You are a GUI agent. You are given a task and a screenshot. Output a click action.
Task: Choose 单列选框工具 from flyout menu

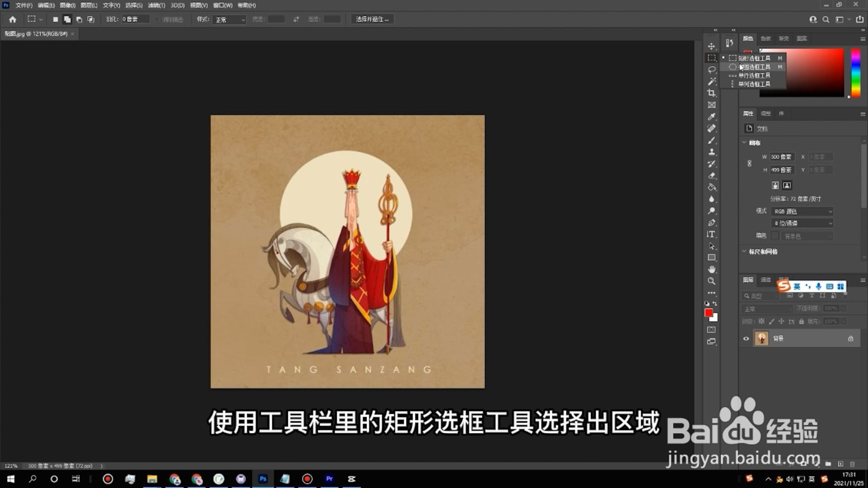(754, 84)
